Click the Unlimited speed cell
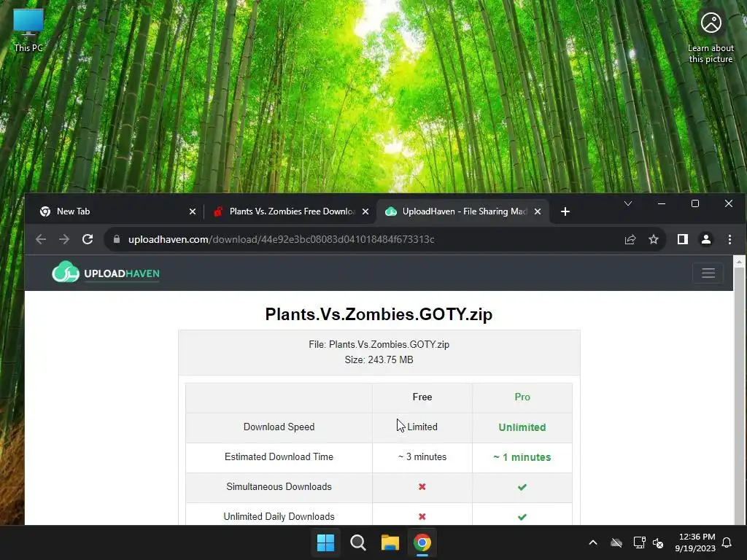This screenshot has height=560, width=747. tap(522, 427)
